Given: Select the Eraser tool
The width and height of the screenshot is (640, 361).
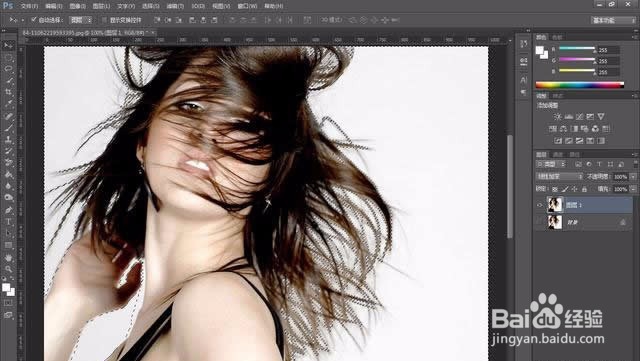Looking at the screenshot, I should pyautogui.click(x=8, y=162).
